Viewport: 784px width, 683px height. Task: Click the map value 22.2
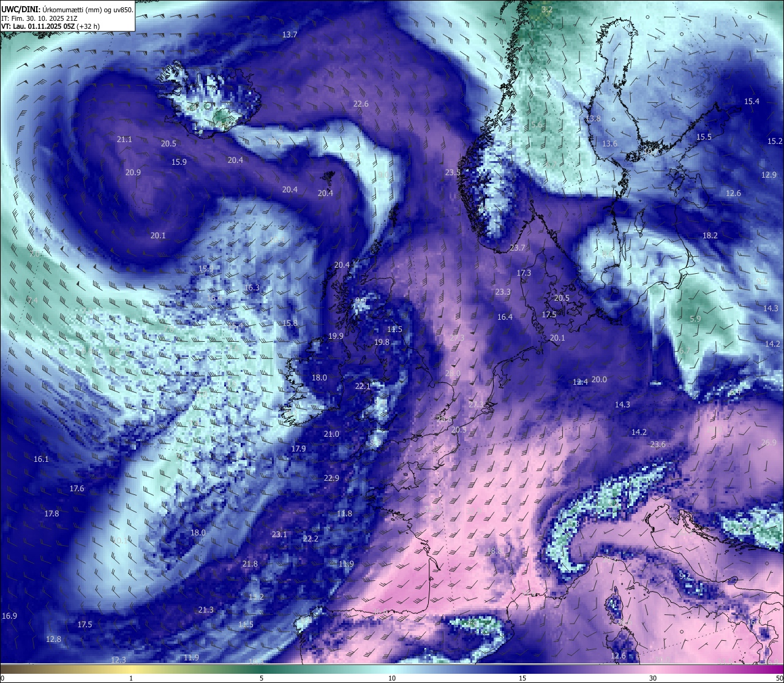click(x=311, y=539)
